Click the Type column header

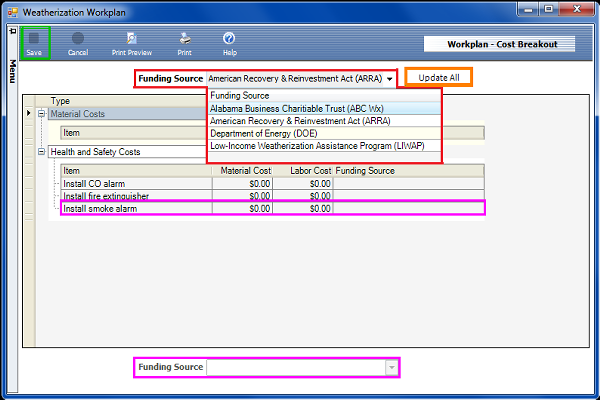[x=121, y=101]
